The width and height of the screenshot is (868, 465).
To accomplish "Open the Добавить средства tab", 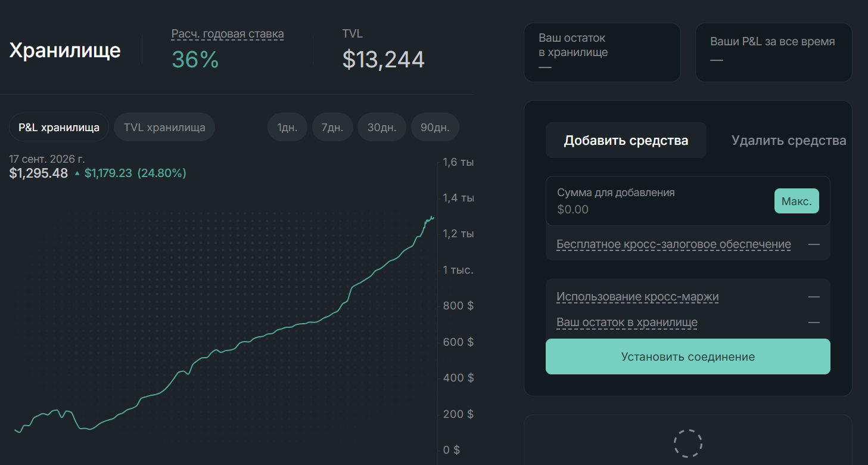I will (626, 141).
